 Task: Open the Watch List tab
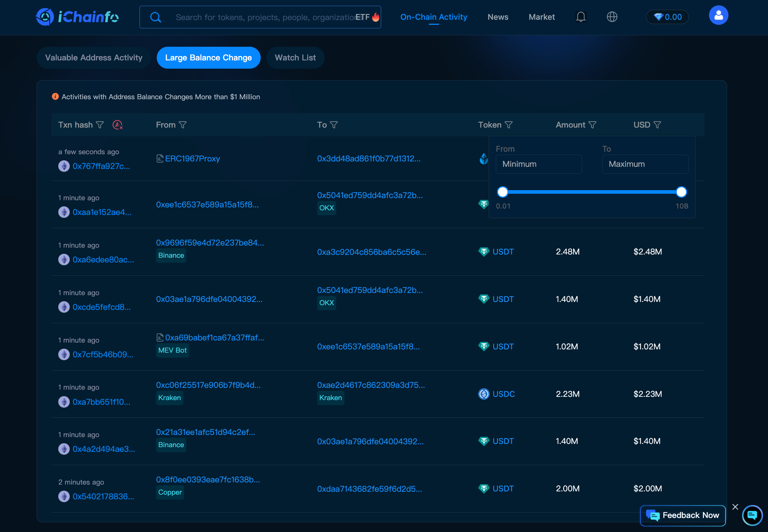coord(296,58)
